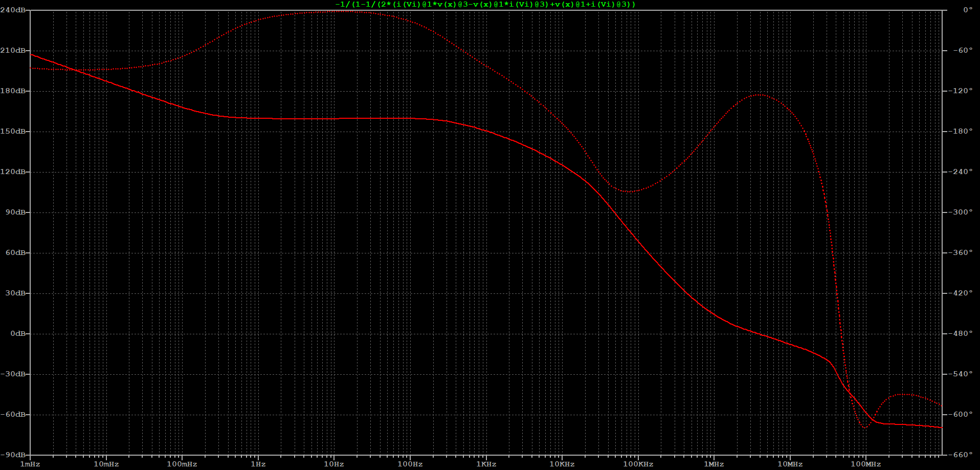
Task: Click the -360° phase axis label
Action: [961, 252]
